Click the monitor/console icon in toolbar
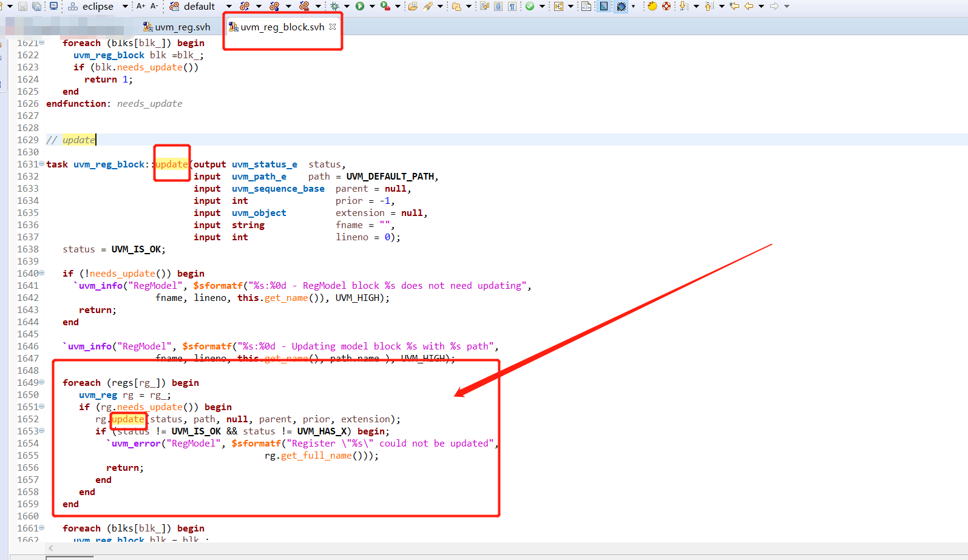Image resolution: width=968 pixels, height=560 pixels. [x=53, y=6]
